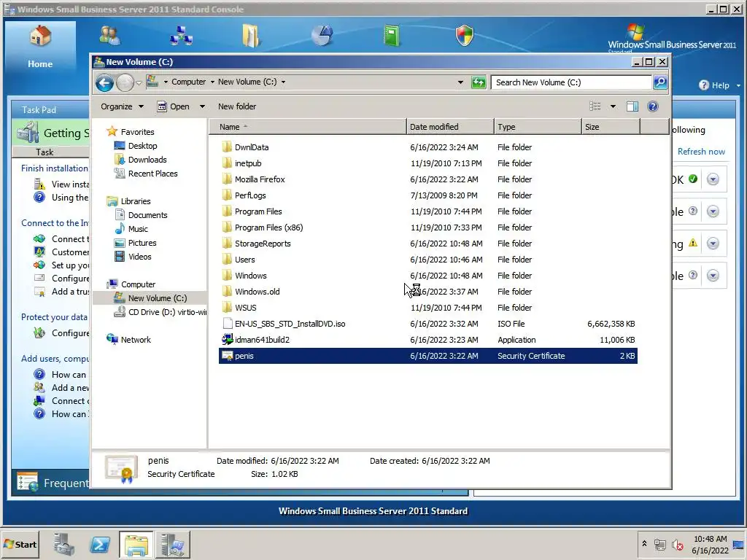The height and width of the screenshot is (560, 747).
Task: Open the address bar history dropdown
Action: [x=460, y=82]
